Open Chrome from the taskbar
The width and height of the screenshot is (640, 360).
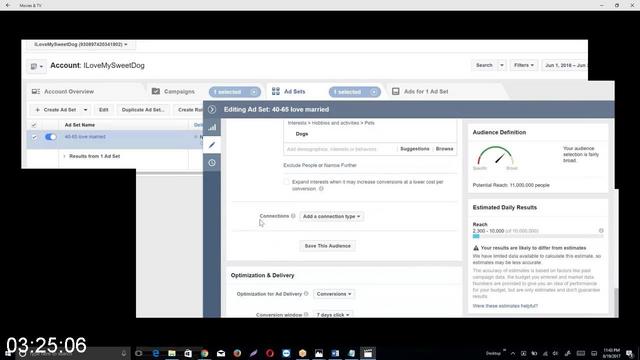pyautogui.click(x=204, y=353)
